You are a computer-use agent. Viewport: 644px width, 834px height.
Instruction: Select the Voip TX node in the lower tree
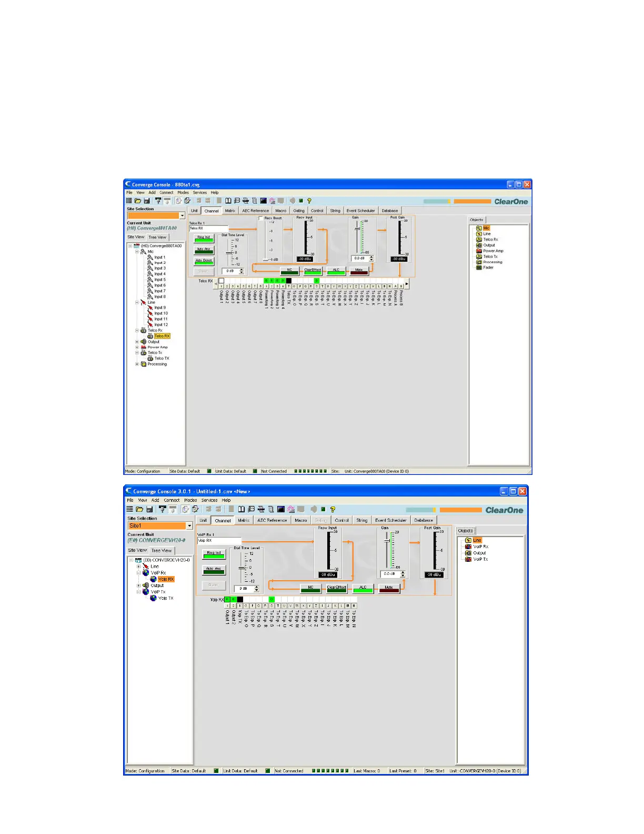(x=166, y=598)
